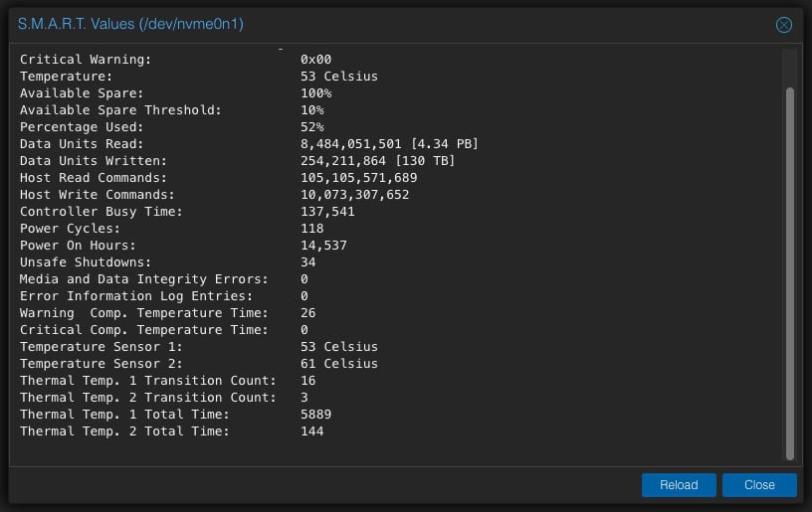Click the Reload button
The width and height of the screenshot is (812, 512).
click(x=679, y=484)
